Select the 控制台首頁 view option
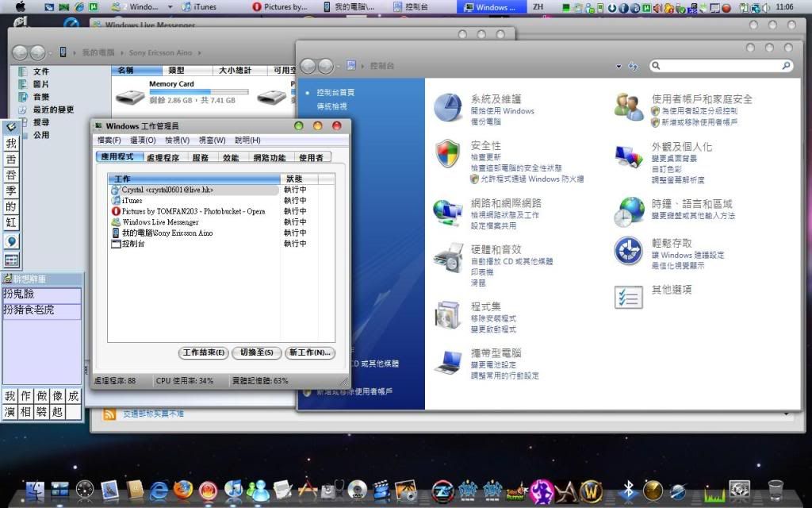This screenshot has width=812, height=508. tap(335, 92)
